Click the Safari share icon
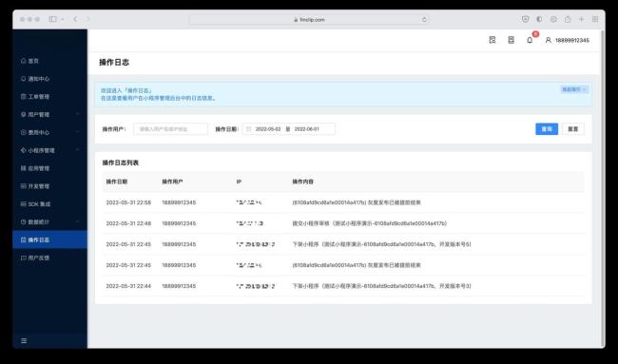This screenshot has width=618, height=364. [x=568, y=19]
